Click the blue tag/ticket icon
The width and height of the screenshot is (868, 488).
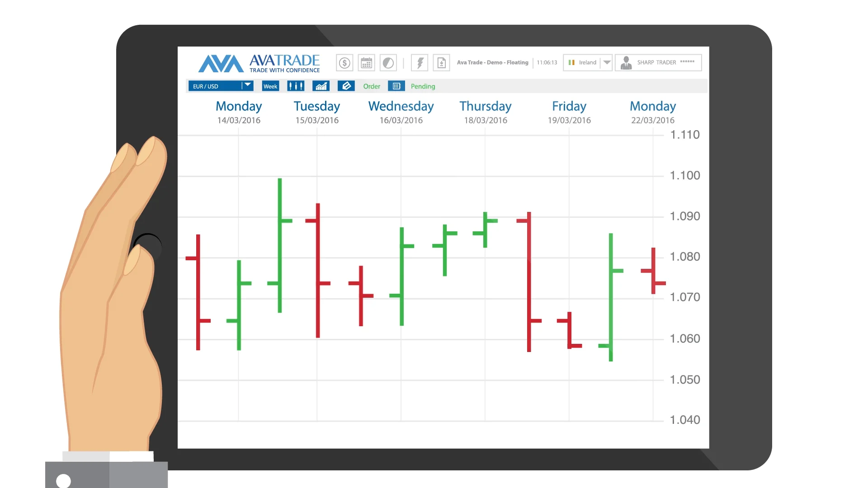click(x=346, y=86)
